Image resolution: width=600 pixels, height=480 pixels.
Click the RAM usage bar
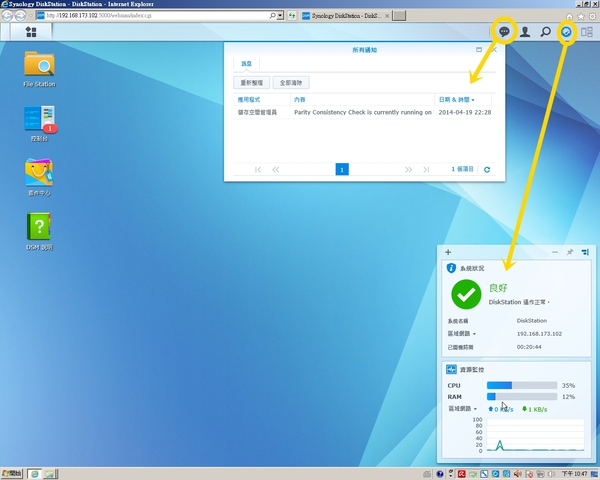pyautogui.click(x=522, y=397)
